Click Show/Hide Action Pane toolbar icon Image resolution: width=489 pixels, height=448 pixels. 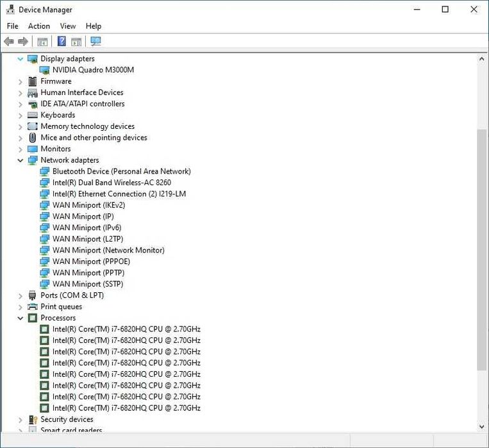76,42
